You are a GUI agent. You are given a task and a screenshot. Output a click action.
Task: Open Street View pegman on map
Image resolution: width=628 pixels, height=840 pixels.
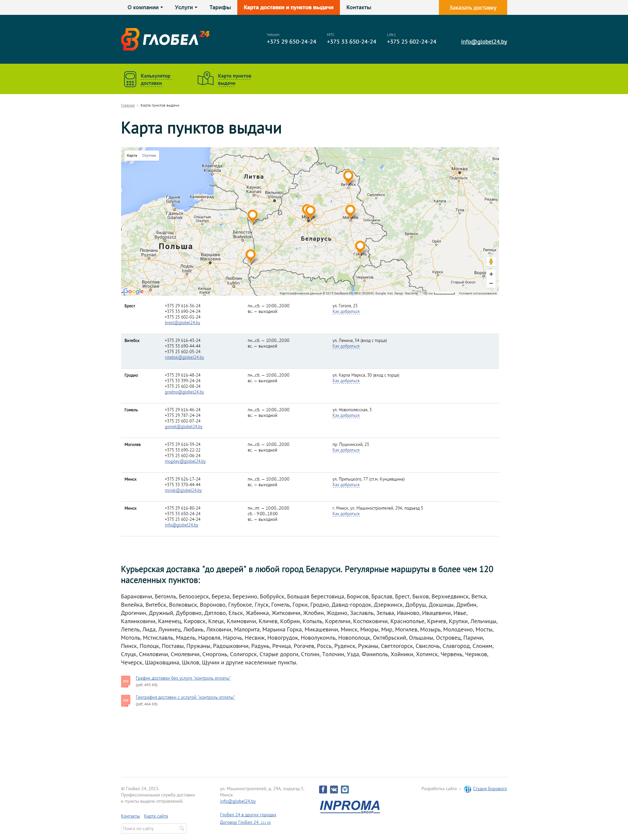491,261
